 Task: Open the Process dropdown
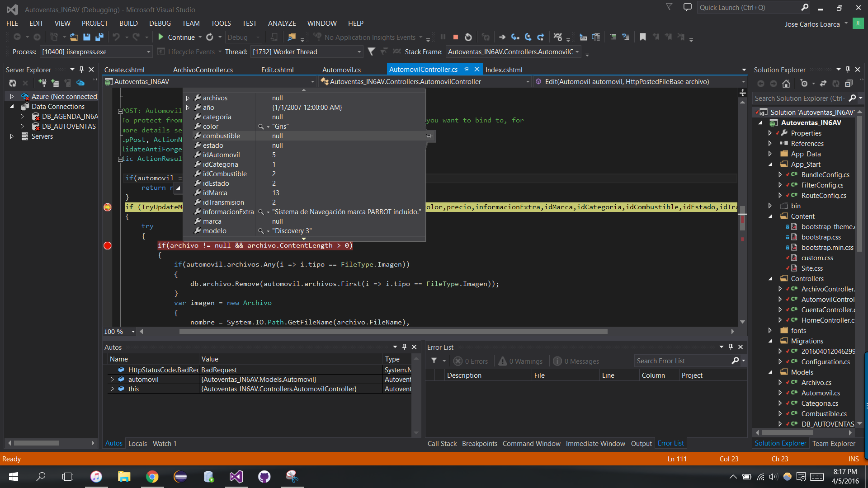click(x=148, y=52)
